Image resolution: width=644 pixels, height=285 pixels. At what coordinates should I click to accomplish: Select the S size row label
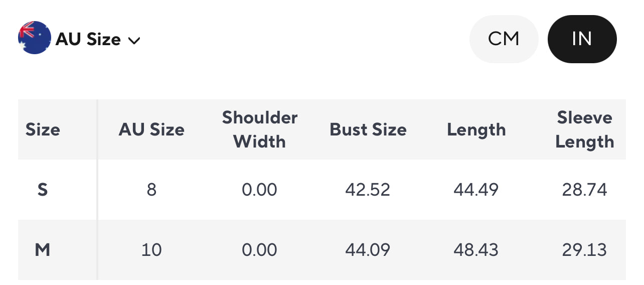pyautogui.click(x=43, y=190)
